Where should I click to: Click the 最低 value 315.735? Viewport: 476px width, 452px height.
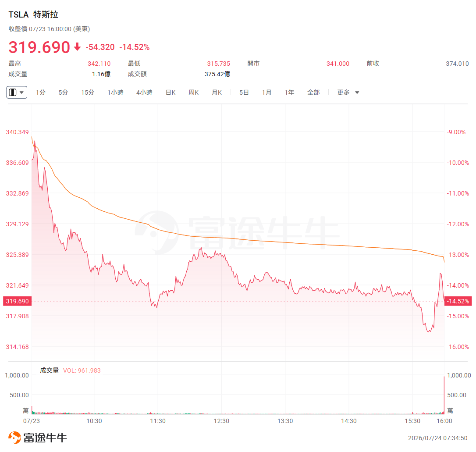tap(219, 64)
